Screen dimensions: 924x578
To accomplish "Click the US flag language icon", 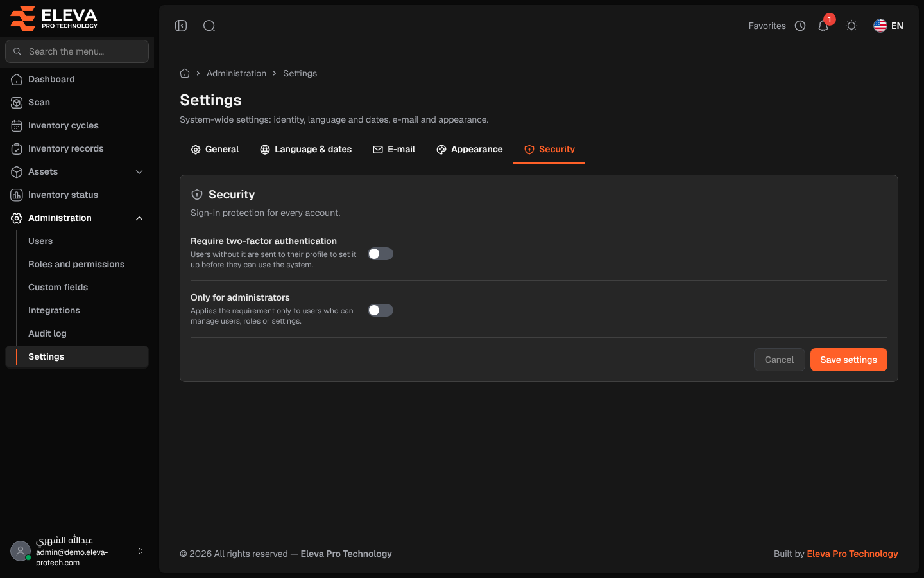I will click(x=880, y=26).
